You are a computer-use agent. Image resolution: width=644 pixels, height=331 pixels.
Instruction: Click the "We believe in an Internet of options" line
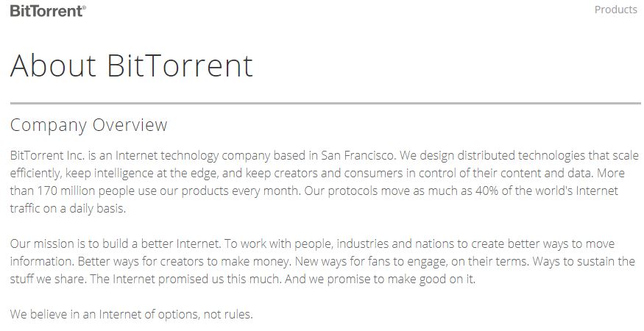coord(132,315)
